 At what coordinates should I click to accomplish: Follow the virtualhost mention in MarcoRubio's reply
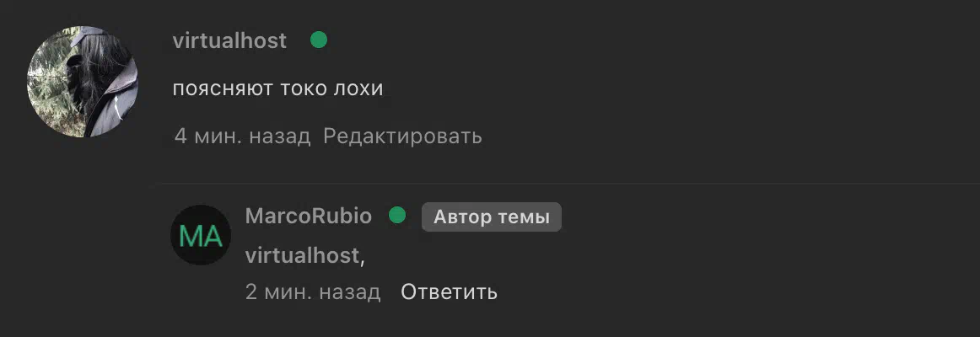coord(303,256)
